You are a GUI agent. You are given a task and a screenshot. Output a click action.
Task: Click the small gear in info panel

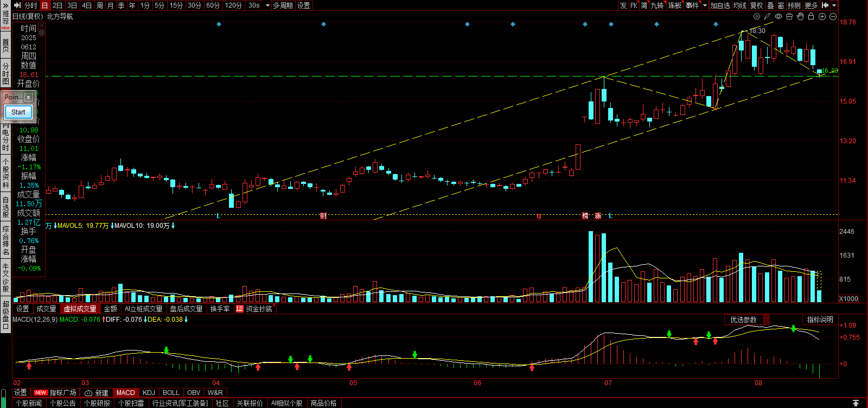coord(41,33)
